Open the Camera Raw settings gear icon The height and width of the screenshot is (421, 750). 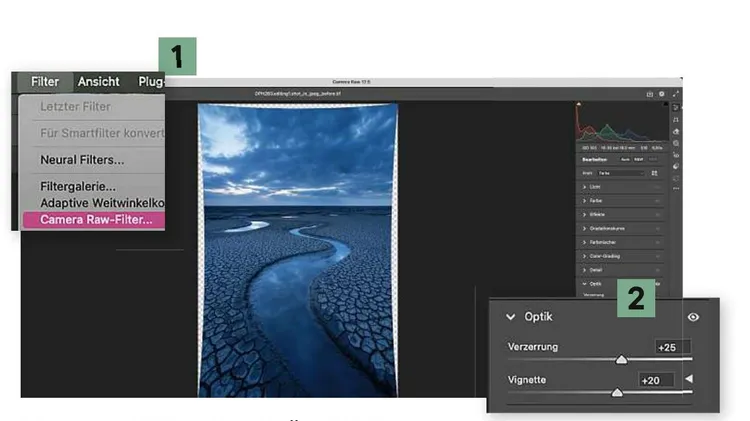(662, 94)
